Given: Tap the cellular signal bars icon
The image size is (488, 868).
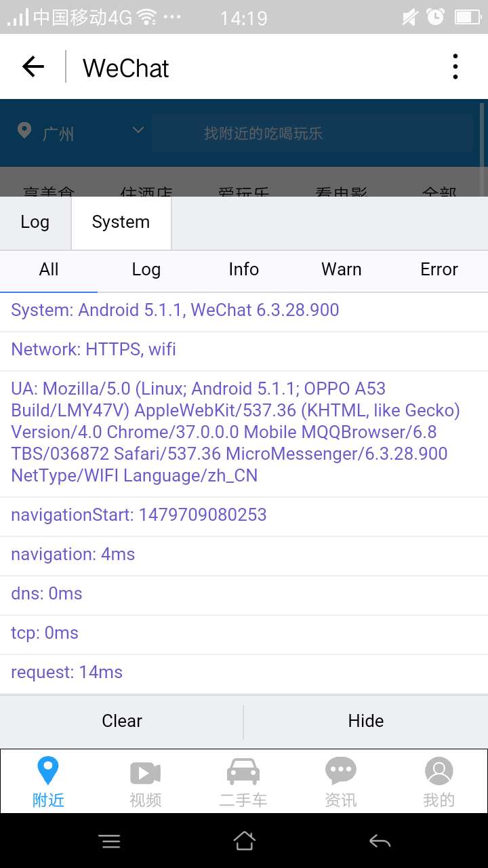Looking at the screenshot, I should [18, 17].
